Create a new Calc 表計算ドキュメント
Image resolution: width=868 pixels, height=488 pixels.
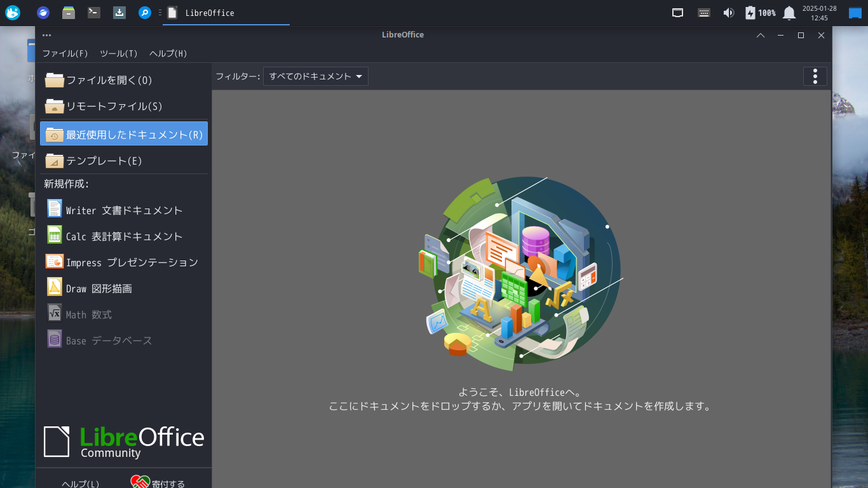(x=124, y=236)
